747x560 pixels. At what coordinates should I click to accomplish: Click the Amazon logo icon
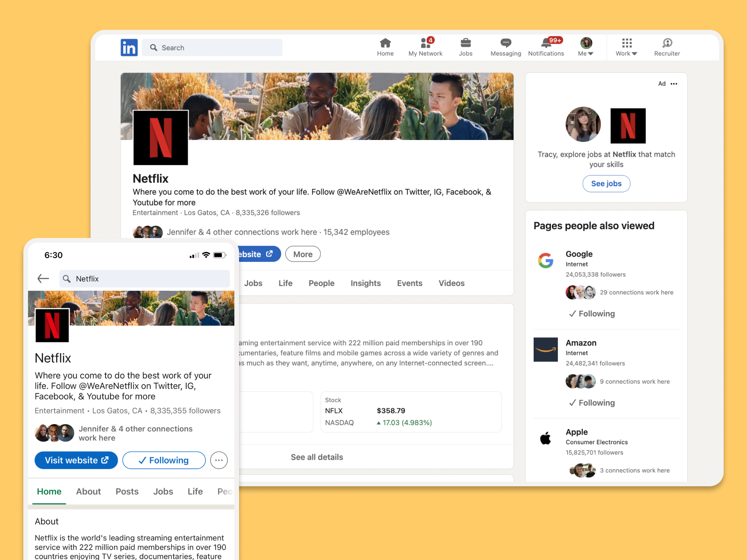tap(546, 350)
